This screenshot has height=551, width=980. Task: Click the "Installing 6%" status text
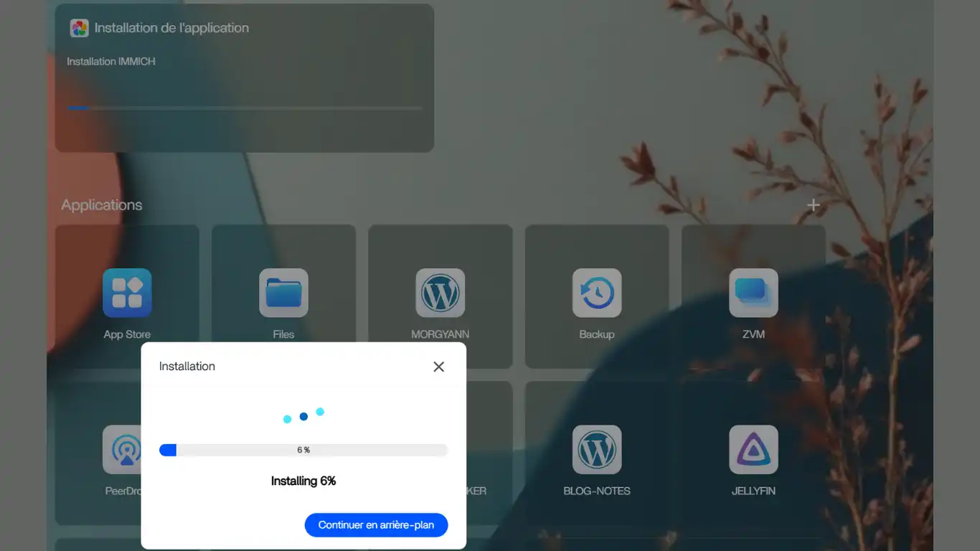[303, 481]
